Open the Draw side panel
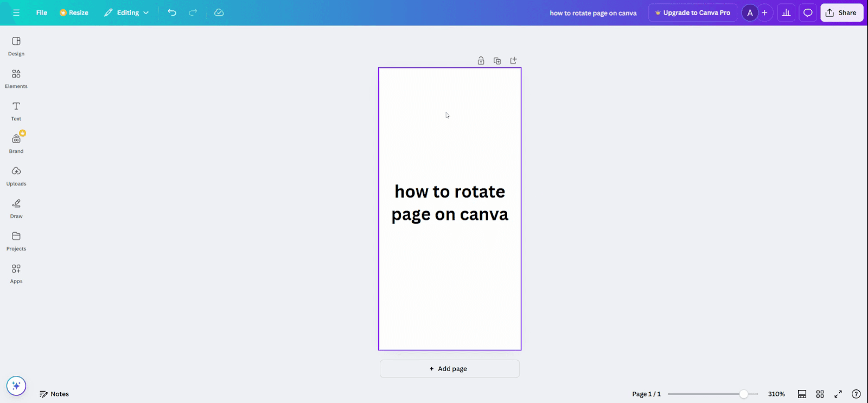868x403 pixels. [x=16, y=209]
